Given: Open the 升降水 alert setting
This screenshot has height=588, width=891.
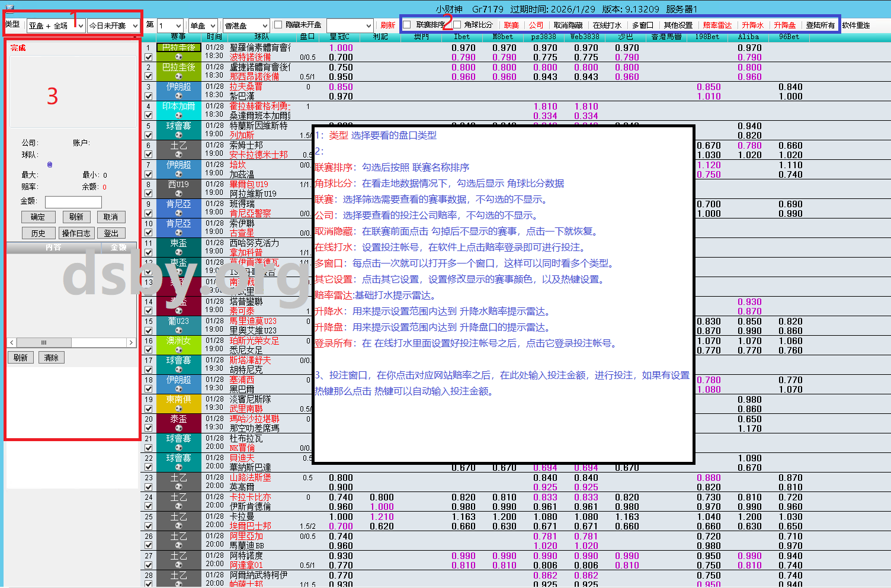Looking at the screenshot, I should pos(753,25).
